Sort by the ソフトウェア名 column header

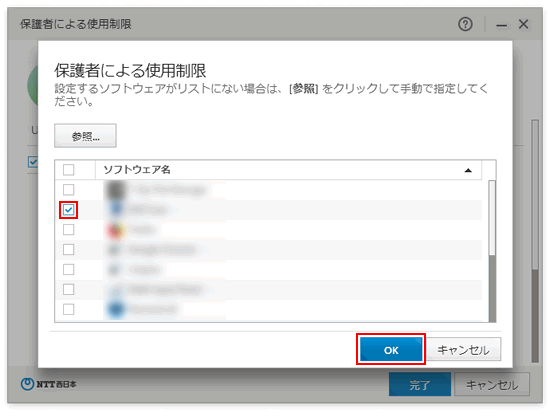click(137, 170)
